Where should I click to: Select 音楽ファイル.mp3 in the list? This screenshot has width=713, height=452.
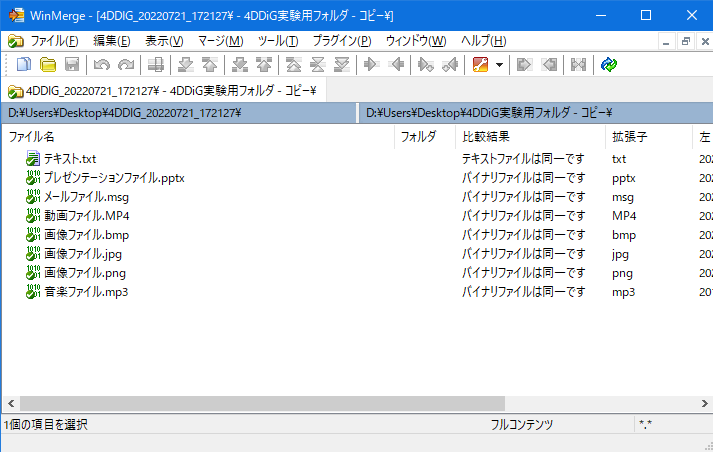pyautogui.click(x=86, y=292)
